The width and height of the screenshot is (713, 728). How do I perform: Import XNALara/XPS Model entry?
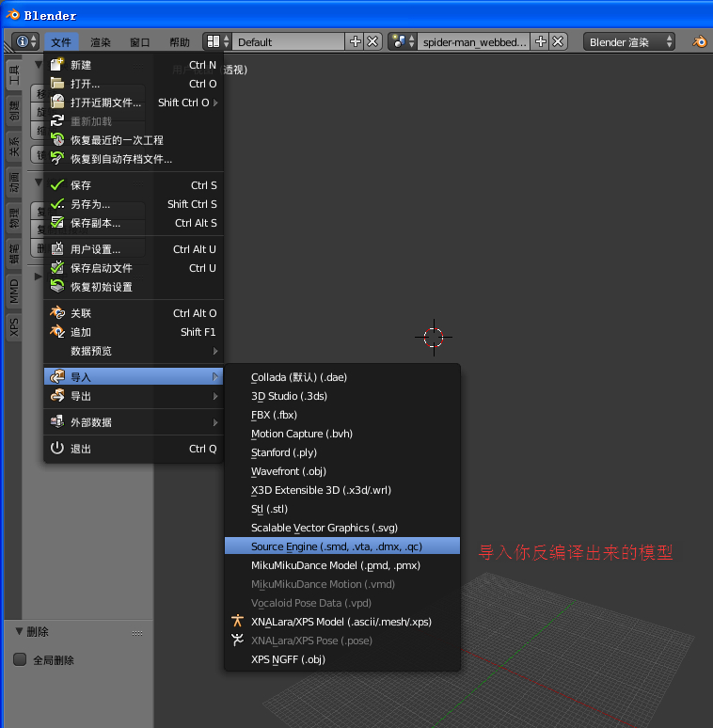pos(342,622)
